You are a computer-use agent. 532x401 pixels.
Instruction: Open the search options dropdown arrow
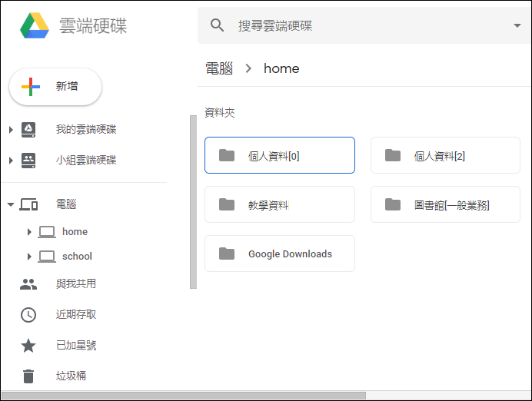[517, 25]
